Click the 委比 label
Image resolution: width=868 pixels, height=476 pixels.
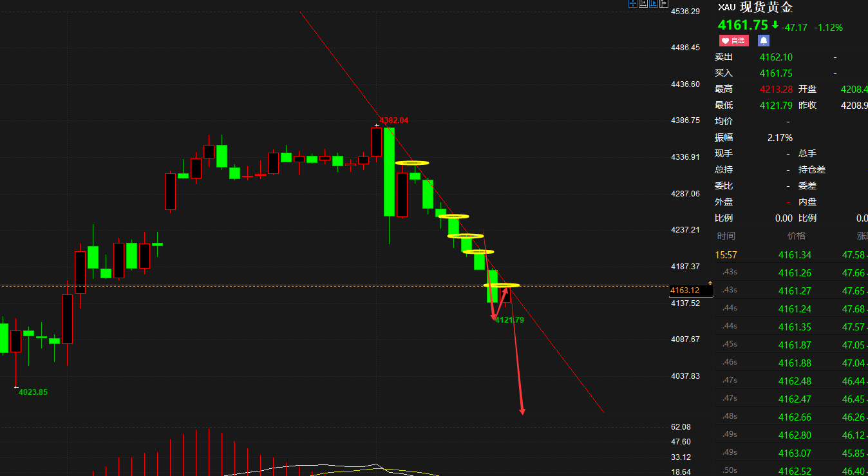(x=724, y=186)
